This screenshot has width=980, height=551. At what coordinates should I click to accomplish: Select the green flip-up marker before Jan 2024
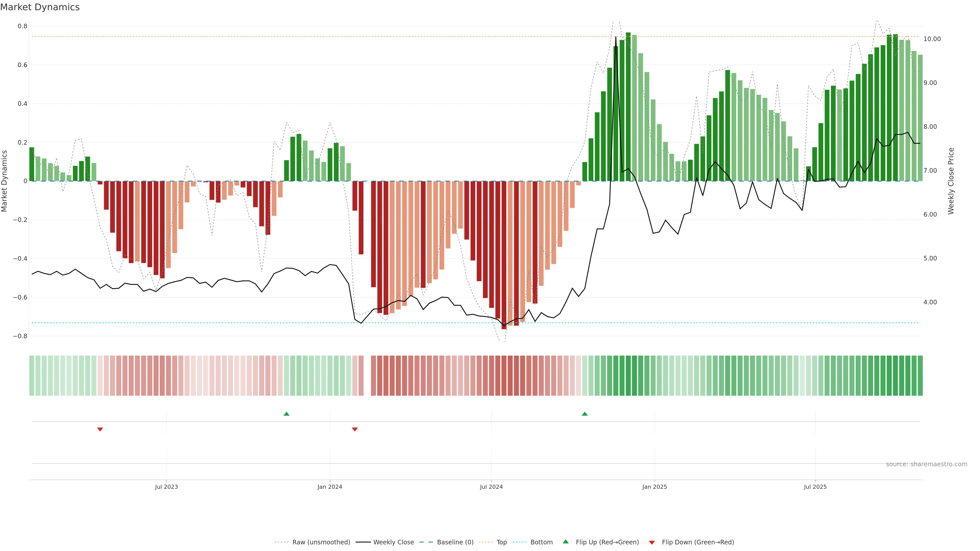tap(286, 414)
